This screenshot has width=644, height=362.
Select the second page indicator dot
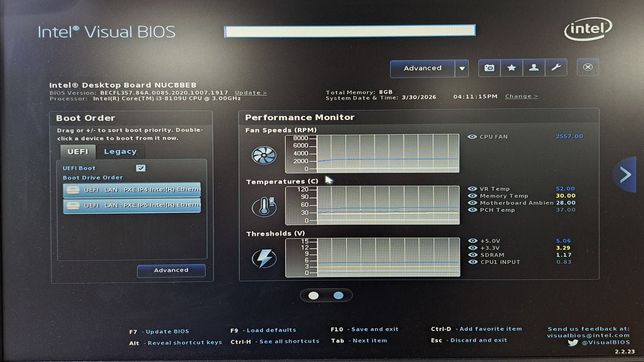339,295
